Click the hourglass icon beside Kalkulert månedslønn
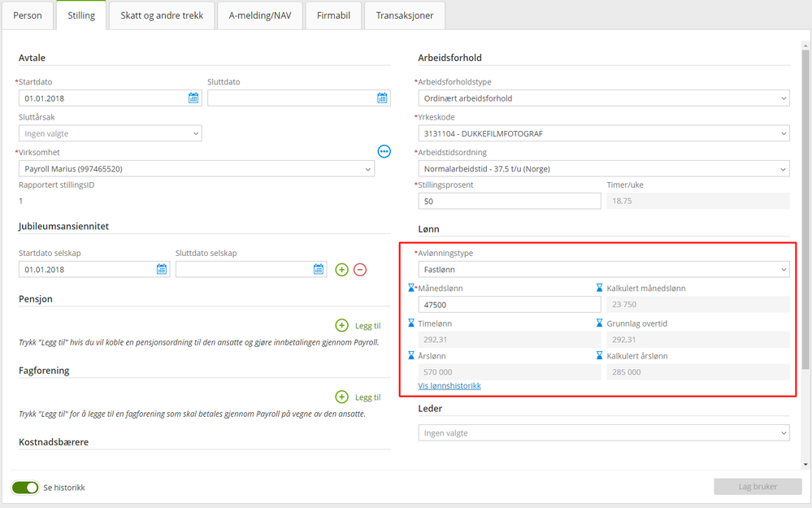 tap(599, 288)
